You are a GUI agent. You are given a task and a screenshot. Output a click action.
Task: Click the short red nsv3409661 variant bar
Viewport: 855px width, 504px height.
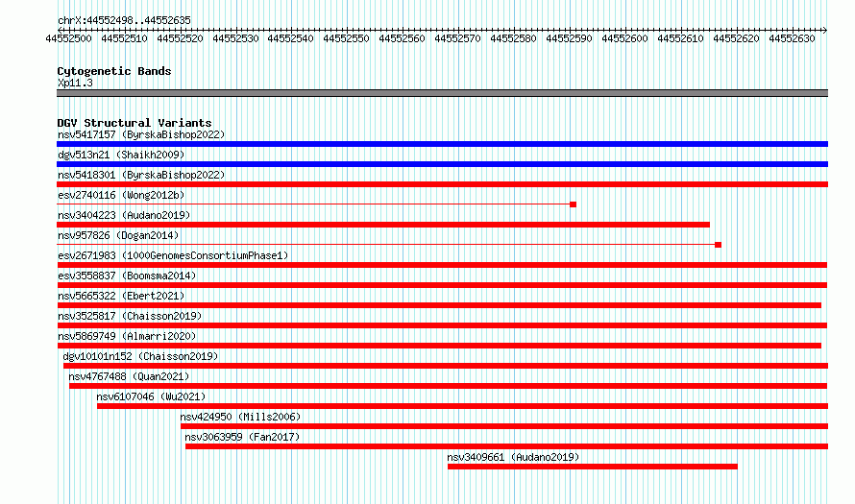[x=593, y=467]
